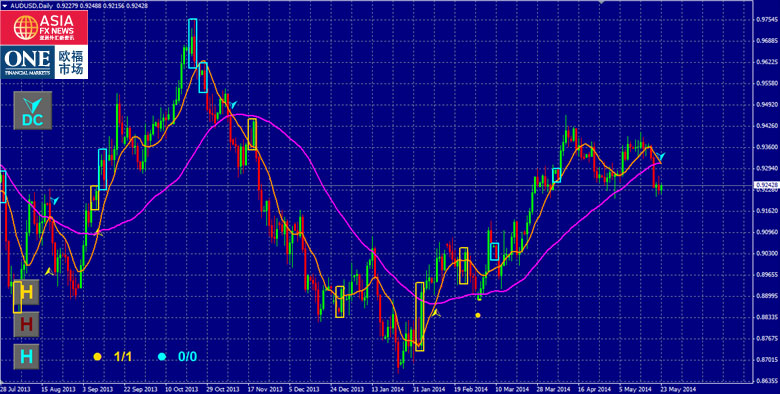The height and width of the screenshot is (394, 780).
Task: Click the chart shift triangle on top edge
Action: click(602, 2)
